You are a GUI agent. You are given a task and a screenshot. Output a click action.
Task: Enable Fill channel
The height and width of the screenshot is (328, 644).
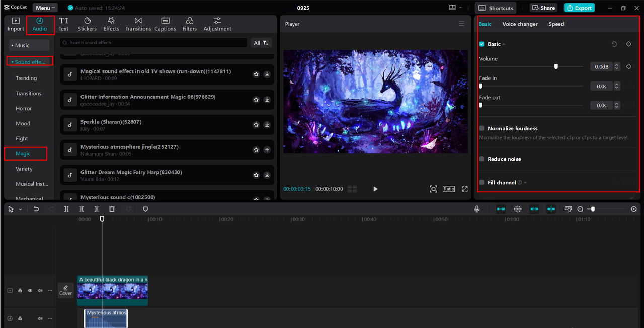tap(481, 182)
